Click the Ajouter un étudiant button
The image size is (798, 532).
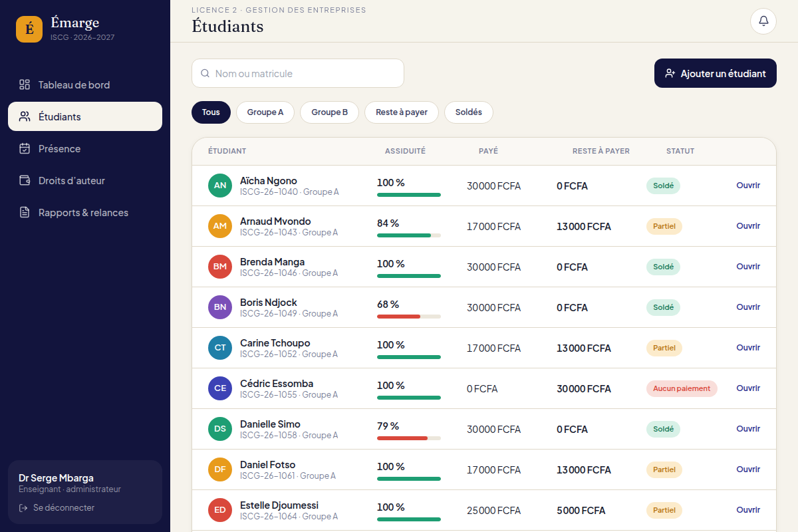716,73
